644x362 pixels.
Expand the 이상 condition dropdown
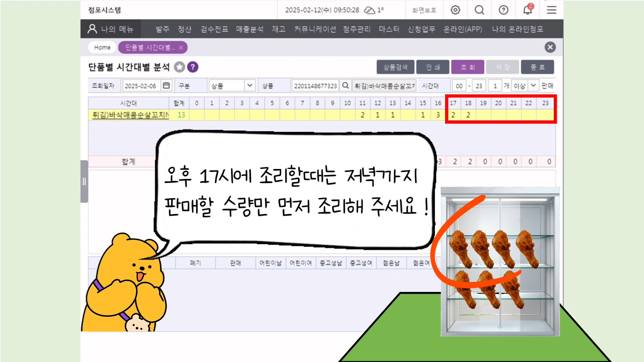coord(533,86)
